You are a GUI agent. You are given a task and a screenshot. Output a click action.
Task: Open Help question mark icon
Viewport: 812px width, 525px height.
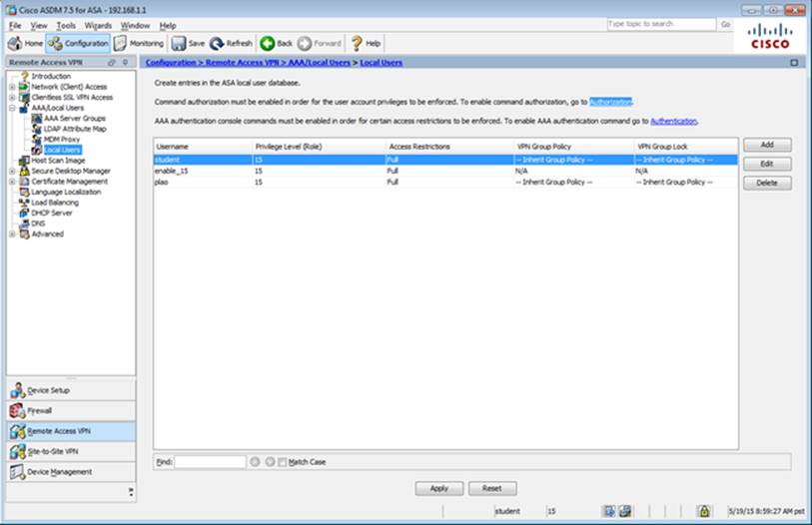tap(356, 44)
